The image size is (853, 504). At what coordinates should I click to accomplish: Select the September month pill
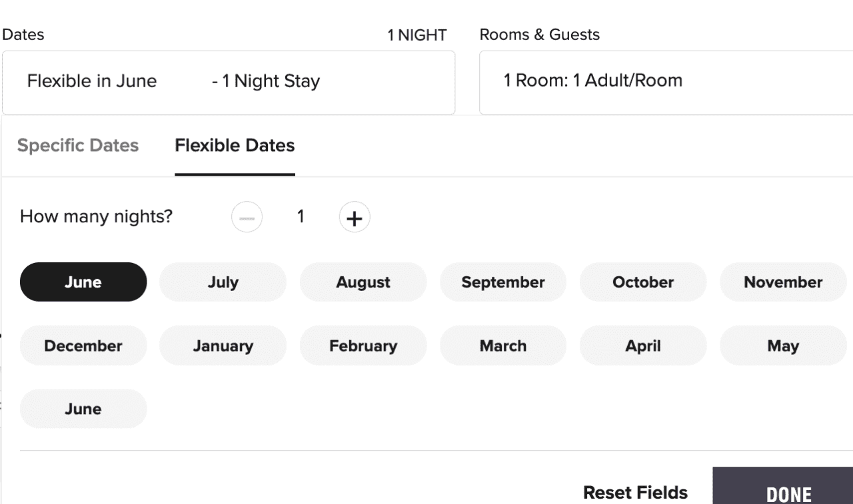tap(503, 282)
